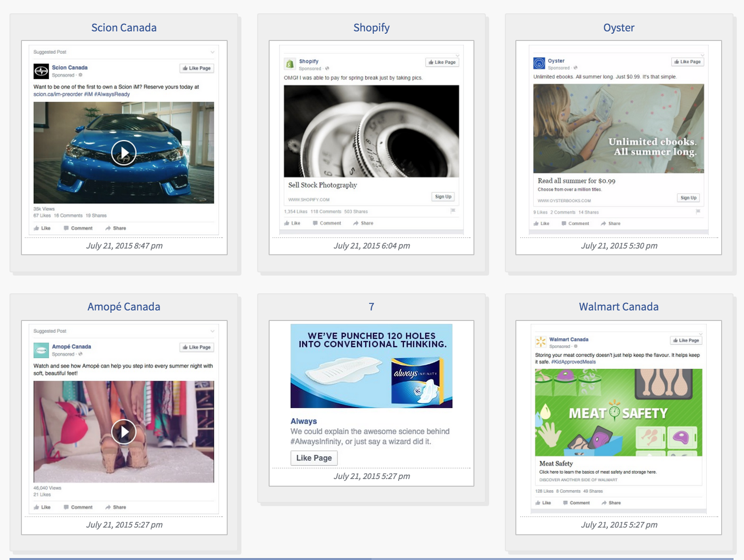Click the Amopé Canada logo icon
The width and height of the screenshot is (744, 560).
tap(41, 350)
